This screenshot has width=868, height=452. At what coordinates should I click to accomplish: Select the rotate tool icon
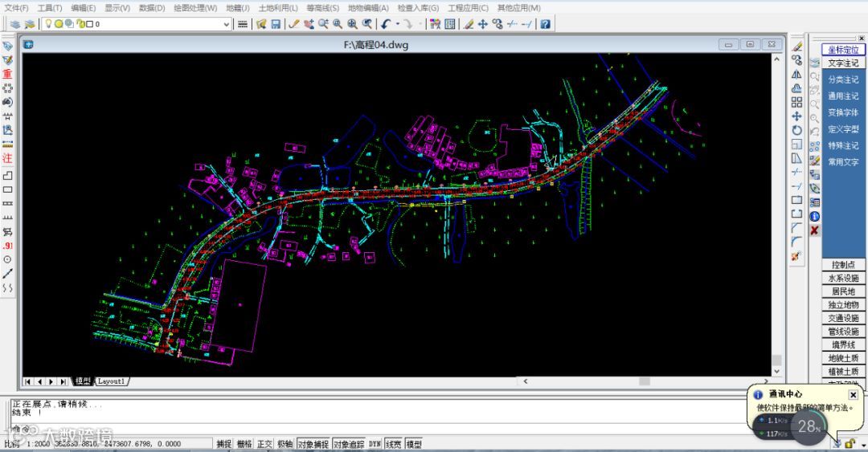(x=796, y=130)
